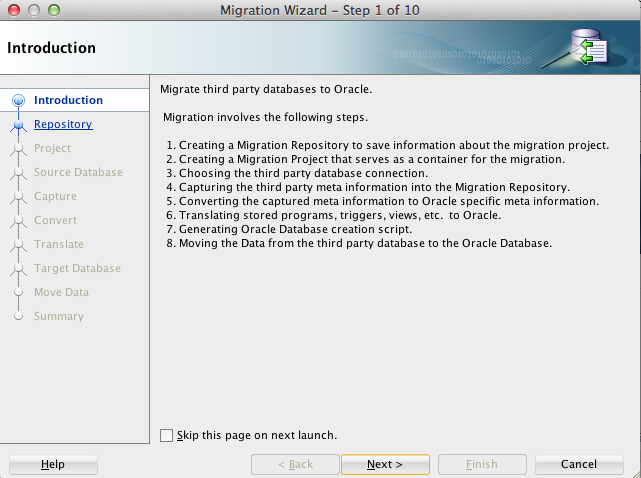Click step 6 'Translating stored programs' text

pyautogui.click(x=334, y=215)
